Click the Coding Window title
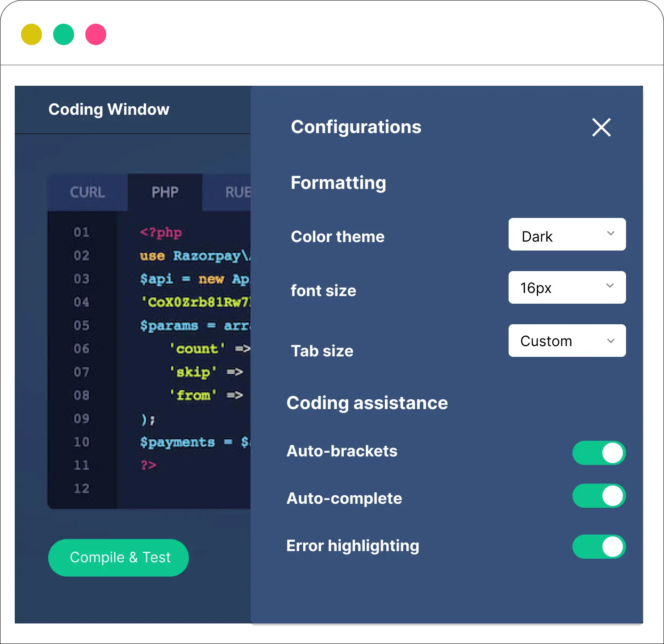Image resolution: width=664 pixels, height=644 pixels. click(109, 109)
